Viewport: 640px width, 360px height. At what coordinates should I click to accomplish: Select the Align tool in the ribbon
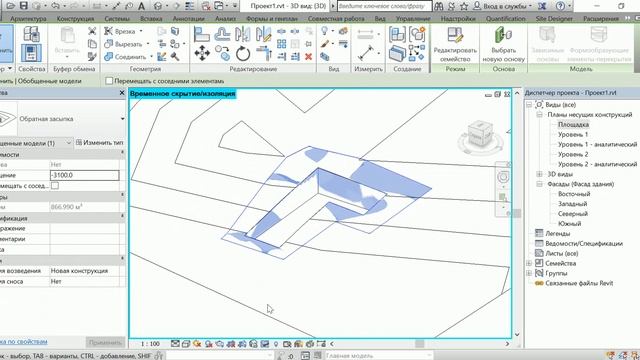(x=201, y=34)
